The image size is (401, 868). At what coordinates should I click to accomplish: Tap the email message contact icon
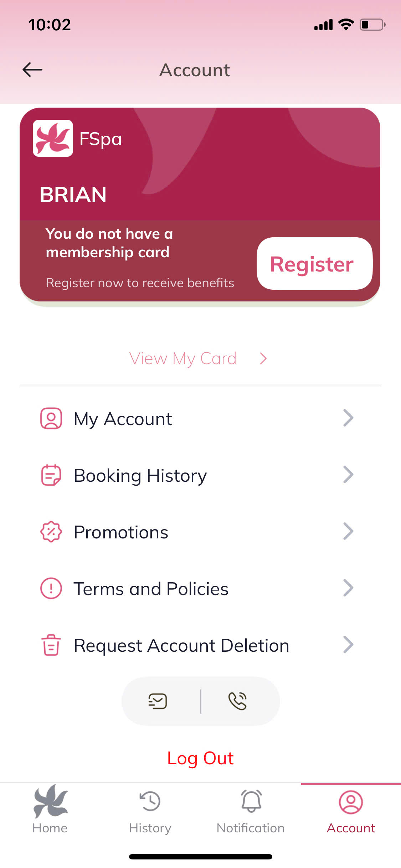pos(158,701)
